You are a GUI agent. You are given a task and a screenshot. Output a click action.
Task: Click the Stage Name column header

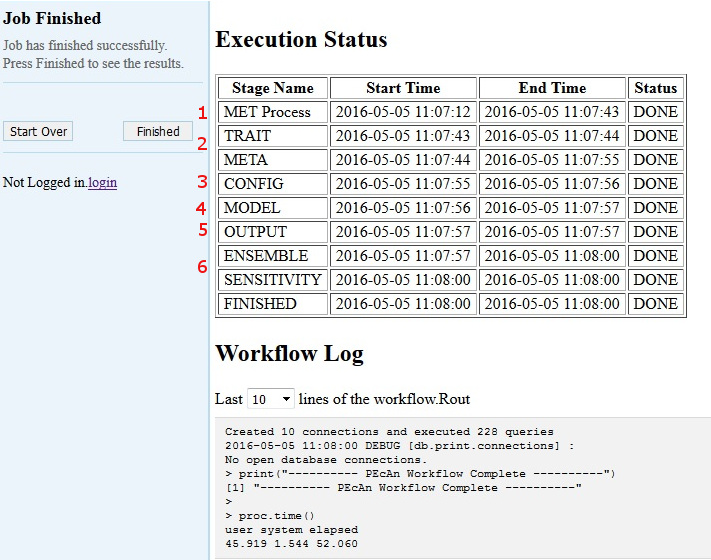(x=272, y=88)
